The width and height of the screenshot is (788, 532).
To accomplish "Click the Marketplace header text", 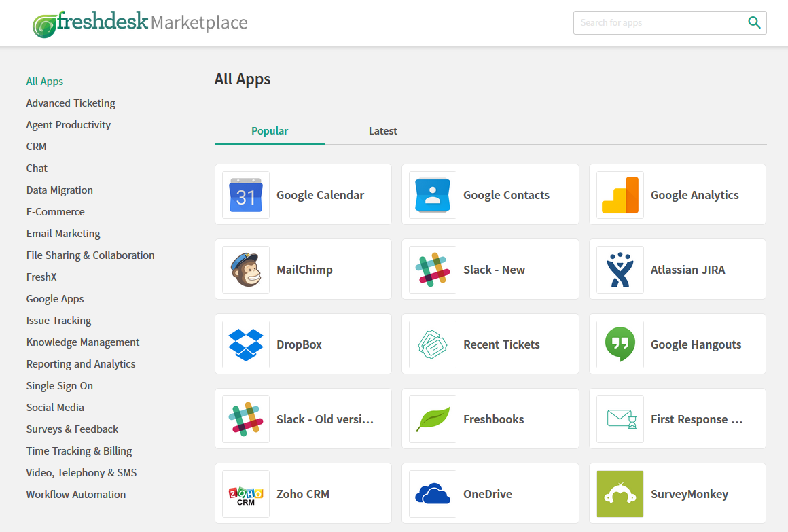I will click(199, 23).
